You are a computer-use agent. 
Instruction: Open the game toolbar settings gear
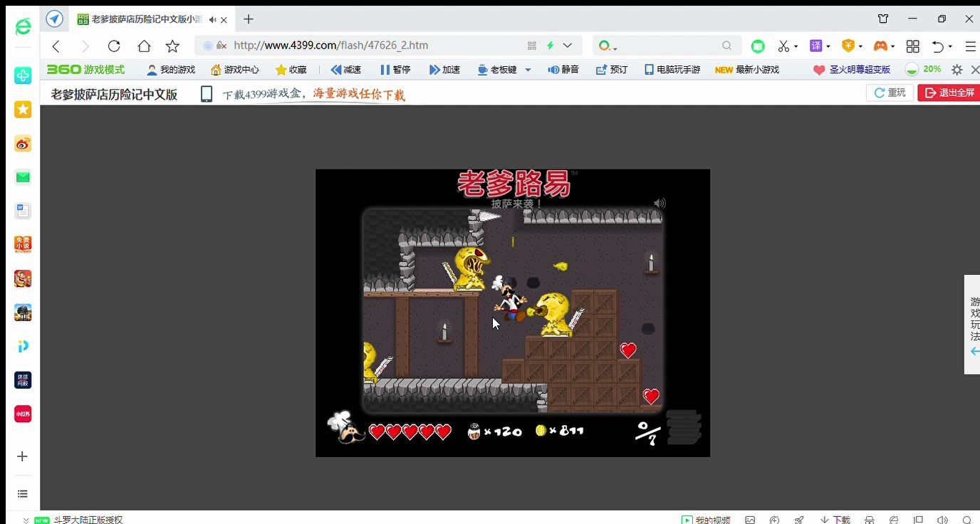pos(957,70)
